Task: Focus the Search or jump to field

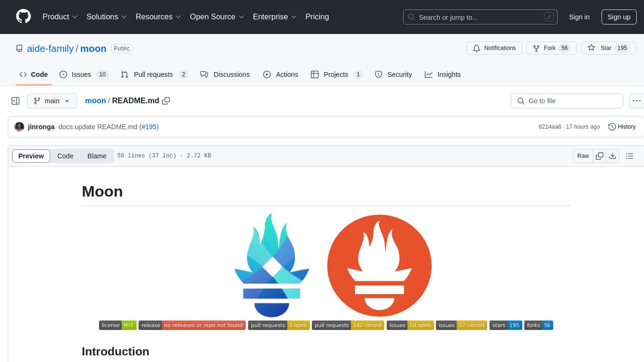Action: (480, 17)
